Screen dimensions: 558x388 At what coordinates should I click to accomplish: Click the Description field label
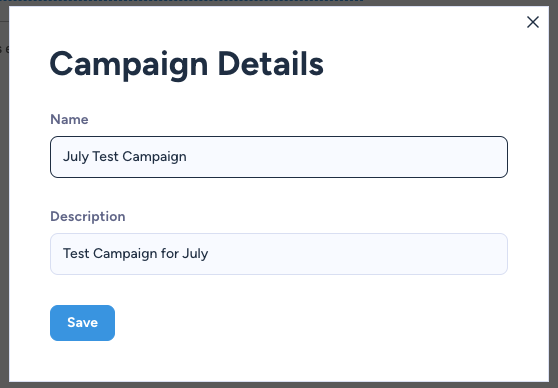click(88, 216)
